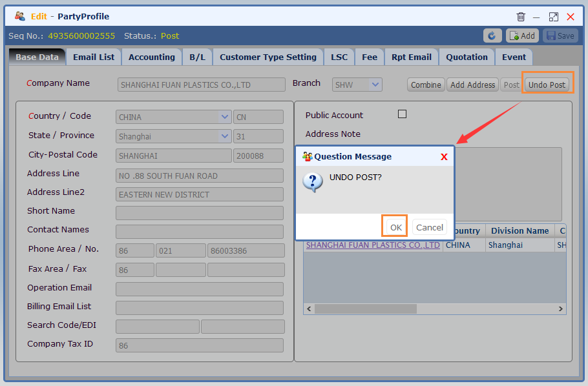Expand the Country CHINA dropdown

click(x=224, y=117)
